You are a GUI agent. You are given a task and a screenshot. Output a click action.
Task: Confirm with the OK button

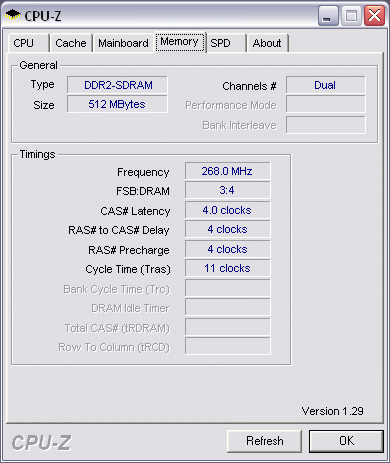(346, 441)
